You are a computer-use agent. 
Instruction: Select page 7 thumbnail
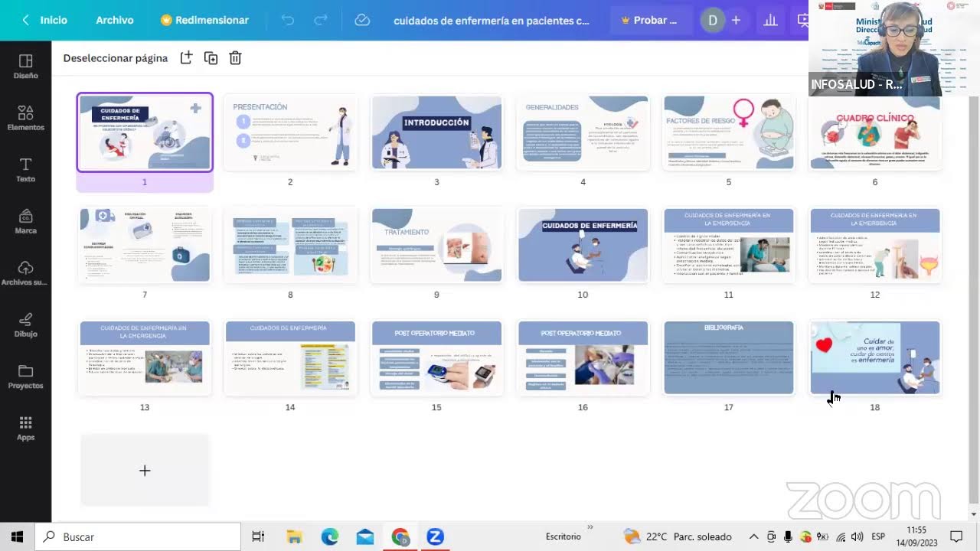click(x=145, y=245)
